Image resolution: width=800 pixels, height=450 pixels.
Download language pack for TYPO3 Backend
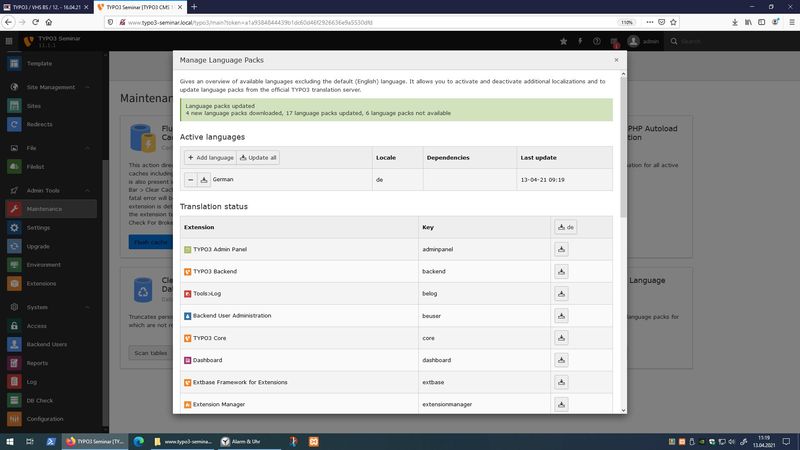[561, 271]
